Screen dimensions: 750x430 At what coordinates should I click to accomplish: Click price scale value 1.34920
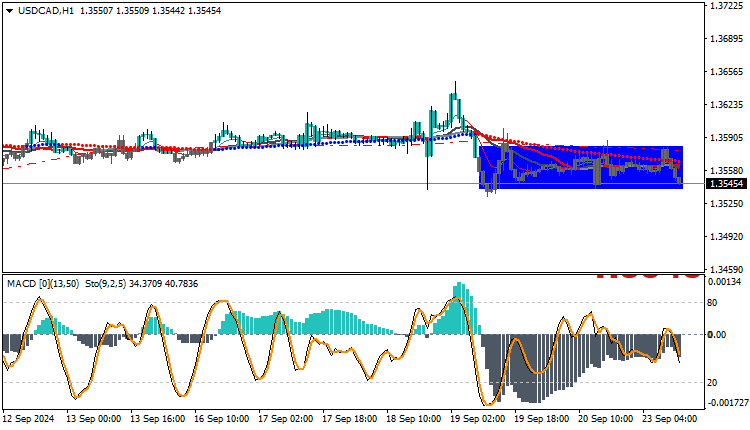[727, 237]
